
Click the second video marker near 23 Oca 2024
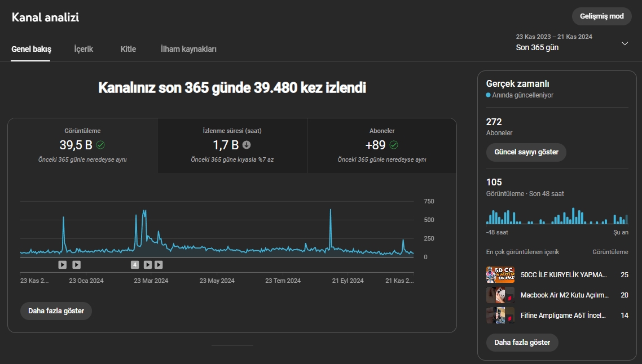(x=77, y=265)
